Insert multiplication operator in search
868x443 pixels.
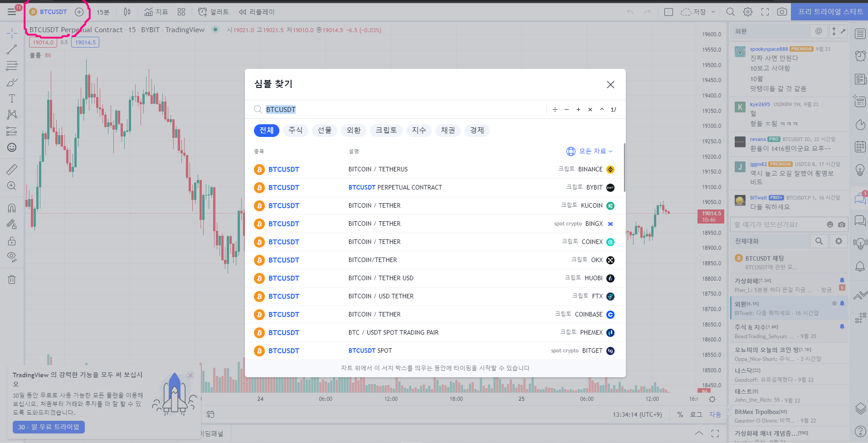click(590, 109)
